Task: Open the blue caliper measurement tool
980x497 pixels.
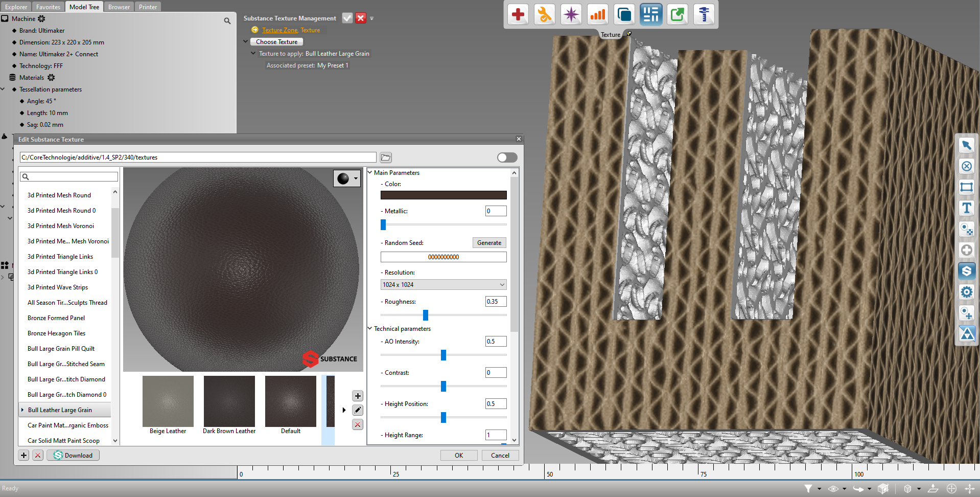Action: tap(704, 14)
